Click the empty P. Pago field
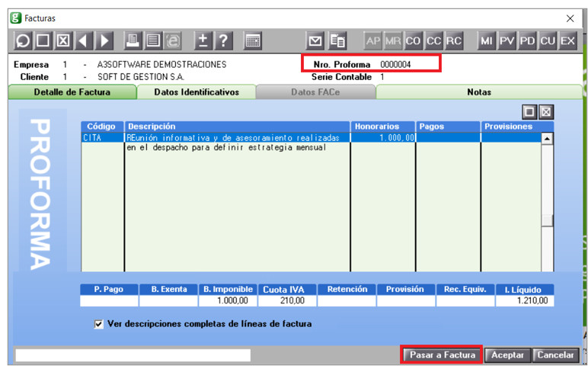Screen dimensions: 588x369 tap(109, 300)
